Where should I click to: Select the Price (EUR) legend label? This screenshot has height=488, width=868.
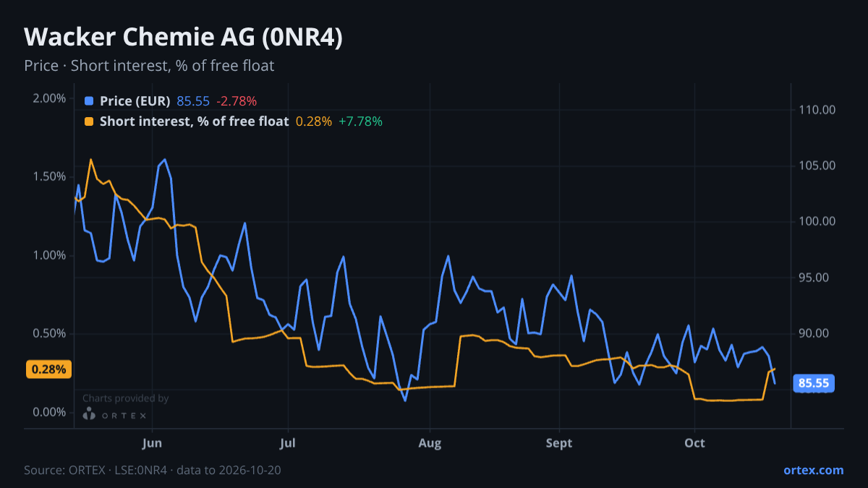[135, 101]
